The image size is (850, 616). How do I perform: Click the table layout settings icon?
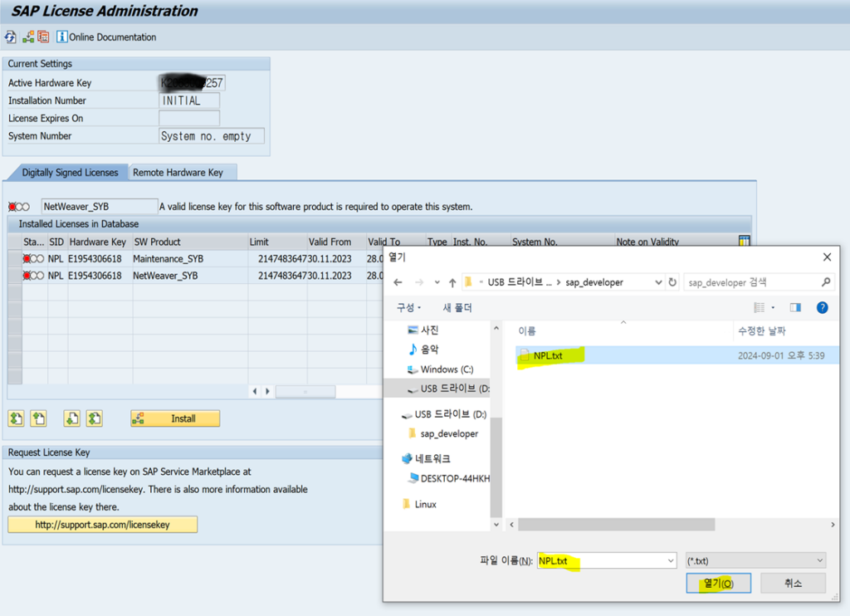[744, 241]
